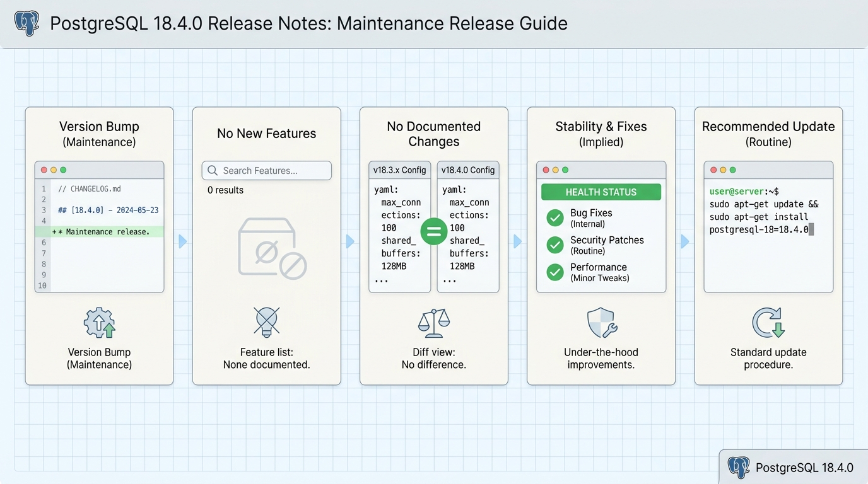868x484 pixels.
Task: Toggle the Bug Fixes green checkmark
Action: [555, 218]
